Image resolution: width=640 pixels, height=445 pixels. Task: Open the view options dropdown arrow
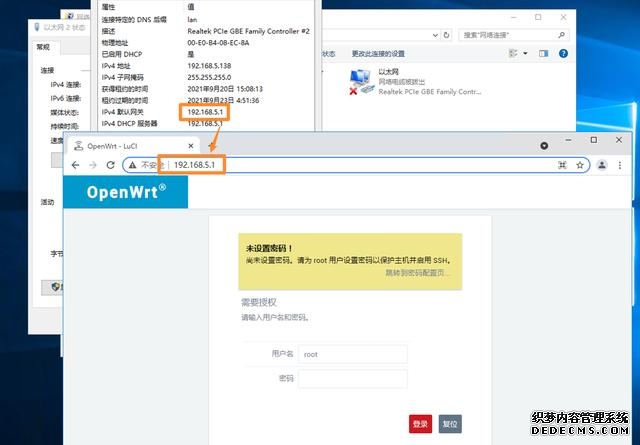pyautogui.click(x=525, y=53)
